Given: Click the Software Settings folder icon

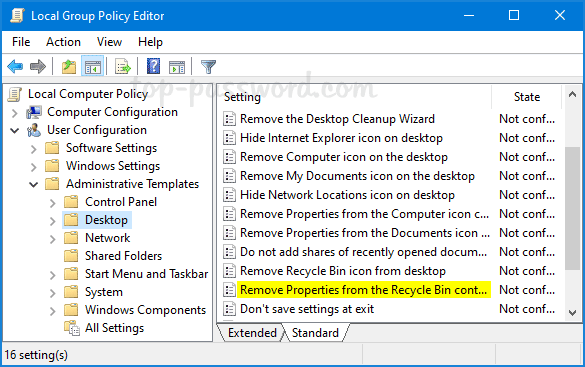Looking at the screenshot, I should (x=52, y=148).
